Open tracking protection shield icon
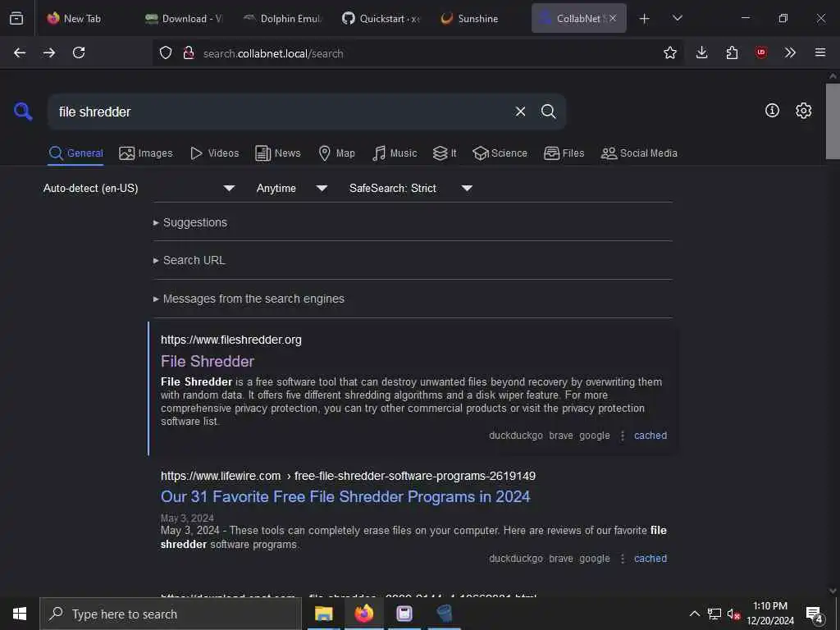Screen dimensions: 840x630 (x=166, y=53)
